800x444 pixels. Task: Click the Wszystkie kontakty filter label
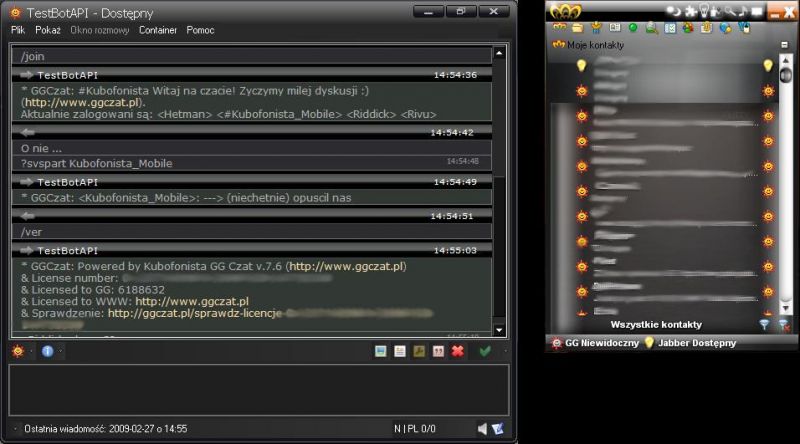coord(656,325)
